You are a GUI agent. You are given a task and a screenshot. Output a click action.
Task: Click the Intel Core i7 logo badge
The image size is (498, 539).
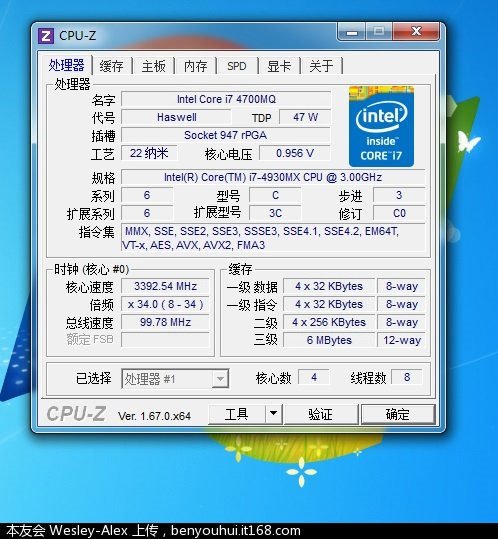pos(381,126)
